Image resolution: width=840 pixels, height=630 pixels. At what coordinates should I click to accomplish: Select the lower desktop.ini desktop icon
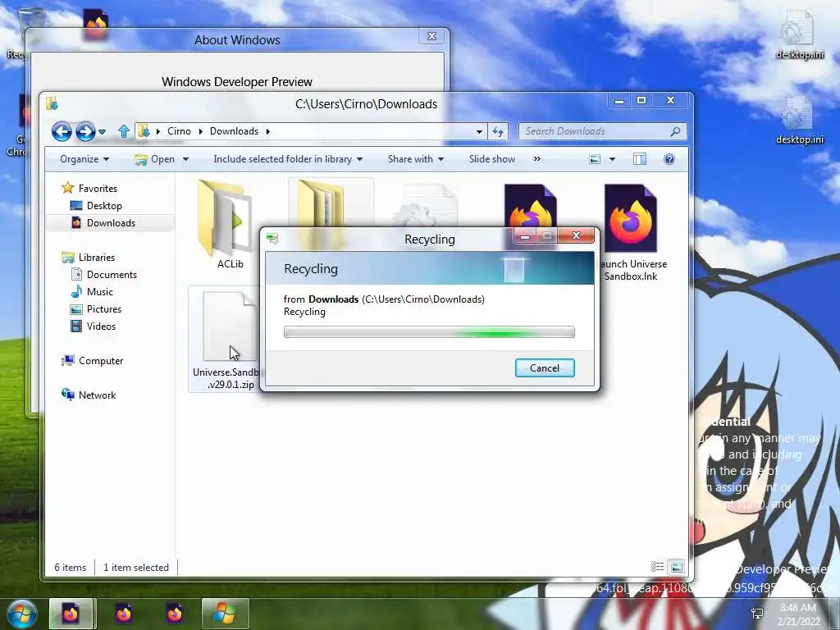(x=799, y=121)
